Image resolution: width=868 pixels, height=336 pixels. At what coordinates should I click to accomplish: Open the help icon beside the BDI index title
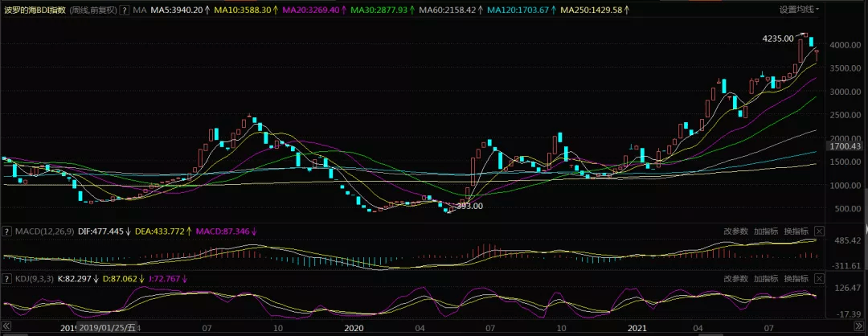click(x=124, y=10)
